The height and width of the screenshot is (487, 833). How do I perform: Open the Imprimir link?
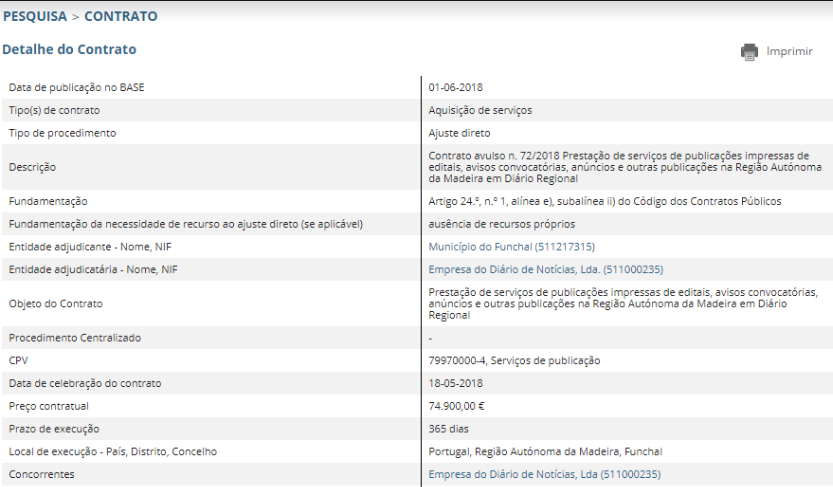pyautogui.click(x=789, y=52)
